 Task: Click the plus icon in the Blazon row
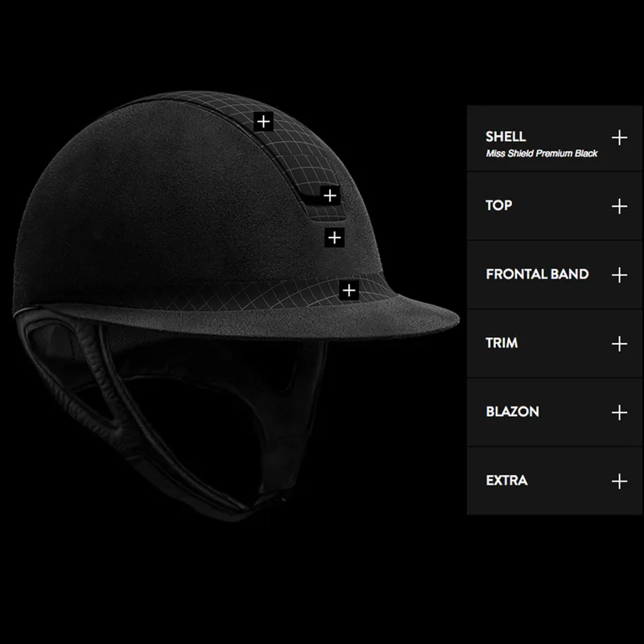click(x=618, y=412)
